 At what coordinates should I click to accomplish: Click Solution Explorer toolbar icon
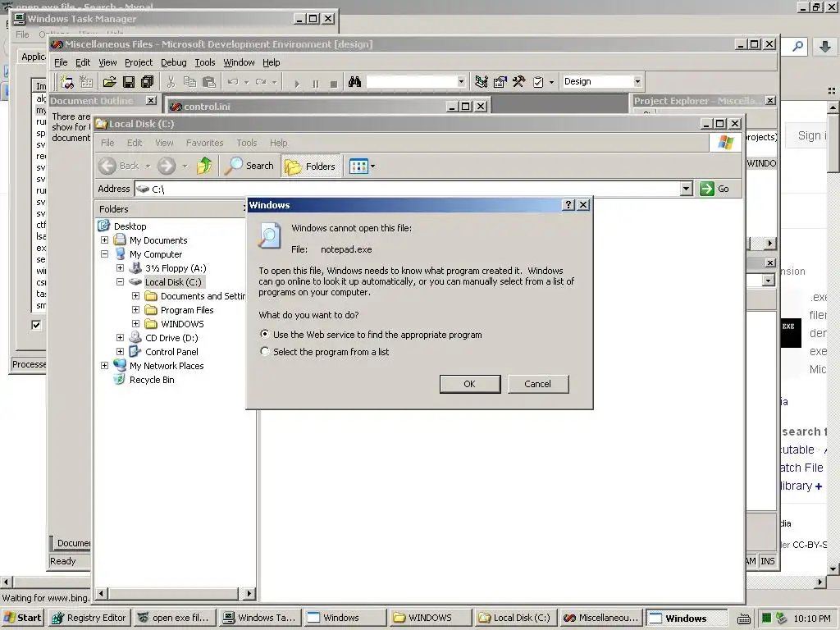(x=481, y=82)
